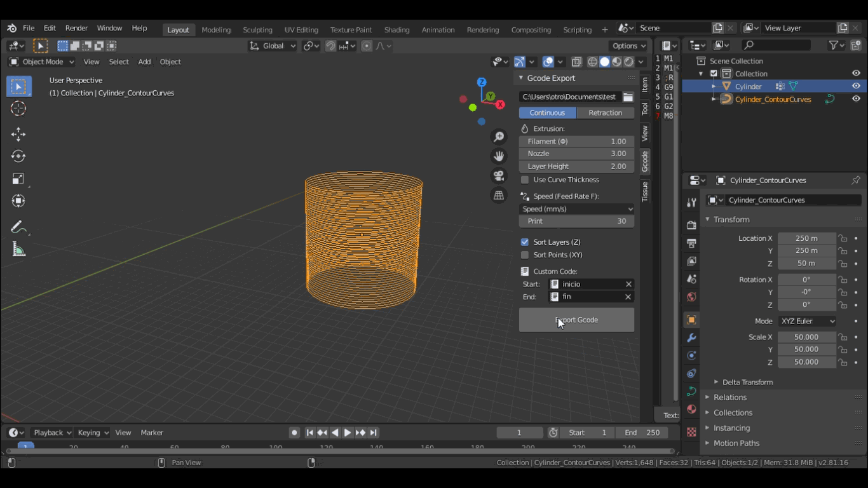Activate the Annotate pencil tool
This screenshot has height=488, width=868.
tap(18, 227)
